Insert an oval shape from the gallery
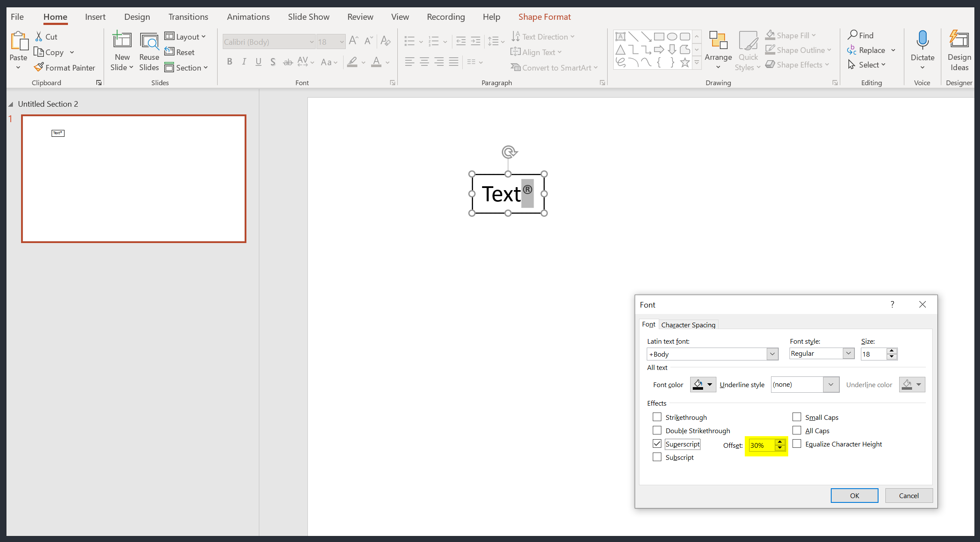The height and width of the screenshot is (542, 980). coord(672,37)
